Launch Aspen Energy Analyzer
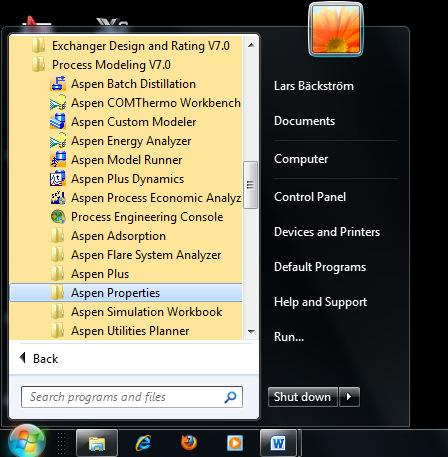This screenshot has width=448, height=457. click(126, 141)
